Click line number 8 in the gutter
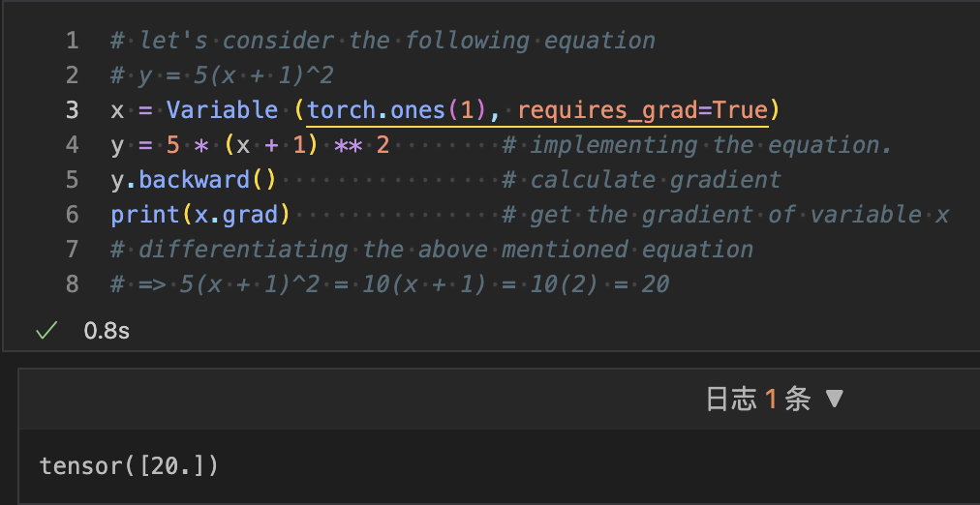 coord(72,284)
